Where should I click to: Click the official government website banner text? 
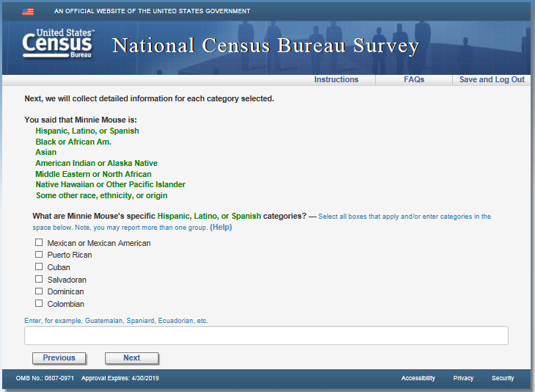pyautogui.click(x=152, y=12)
